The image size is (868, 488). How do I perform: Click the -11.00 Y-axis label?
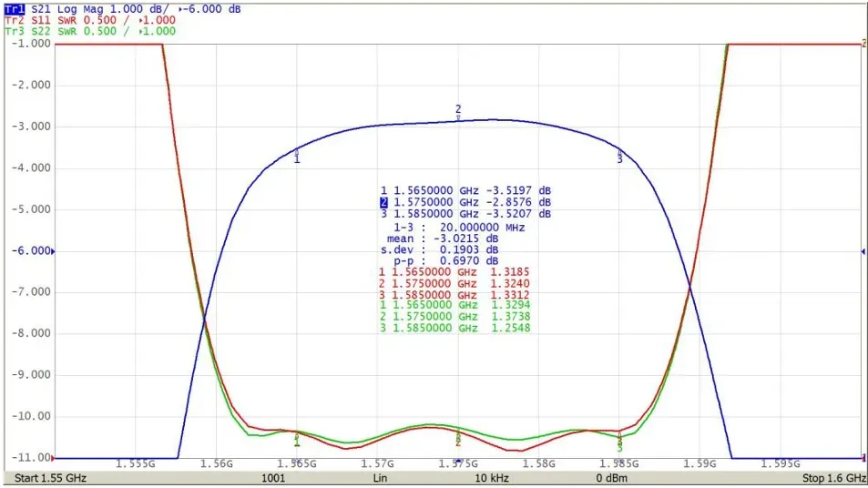30,458
